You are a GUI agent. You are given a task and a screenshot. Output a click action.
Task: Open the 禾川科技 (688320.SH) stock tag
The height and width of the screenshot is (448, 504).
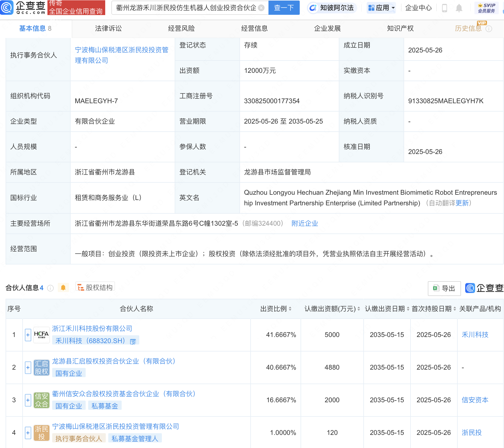pyautogui.click(x=95, y=341)
